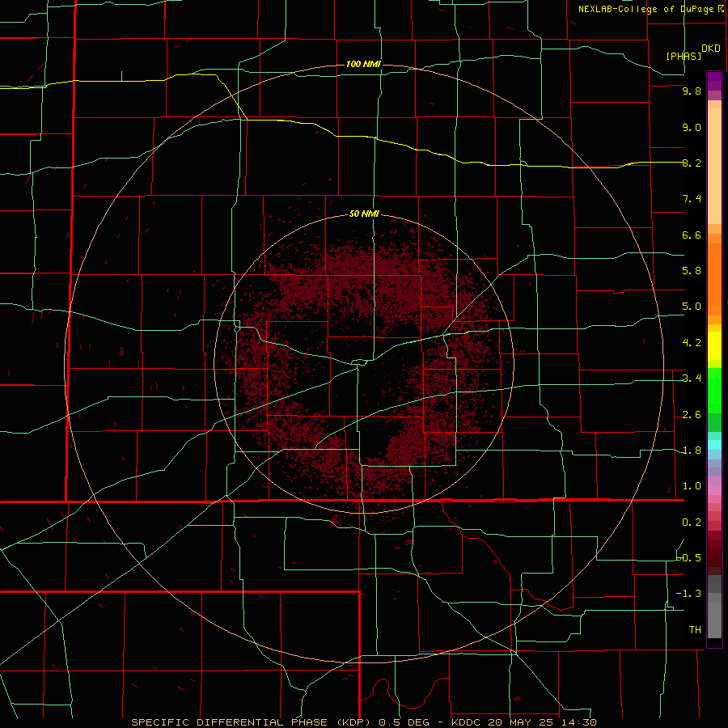Click the 8.2 scale value
Screen dimensions: 728x728
pos(692,163)
